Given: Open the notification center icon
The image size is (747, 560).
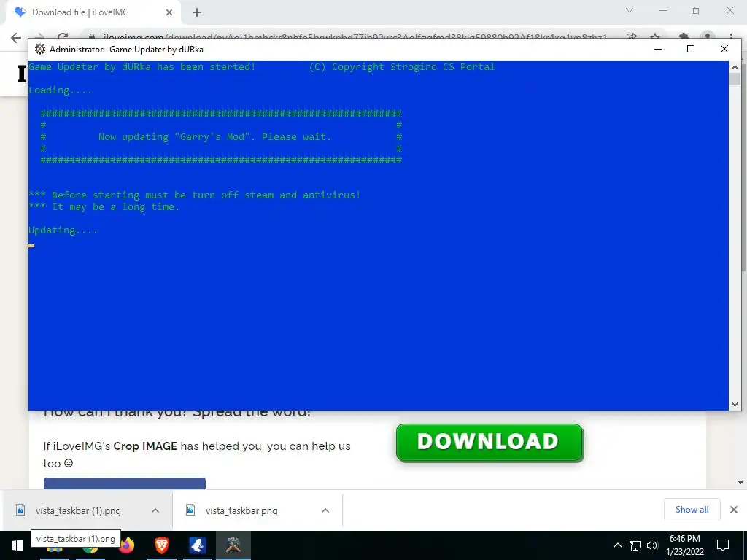Looking at the screenshot, I should click(x=723, y=545).
